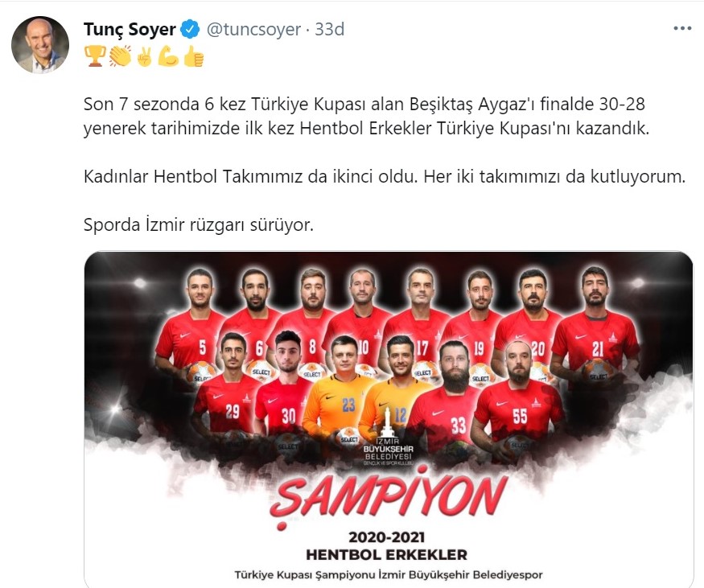Click the flexed biceps emoji

coord(168,56)
